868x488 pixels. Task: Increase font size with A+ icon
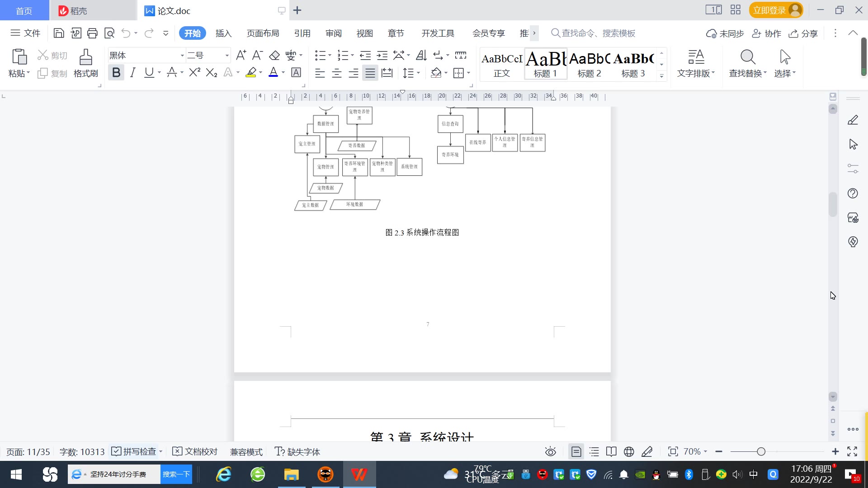pos(241,55)
